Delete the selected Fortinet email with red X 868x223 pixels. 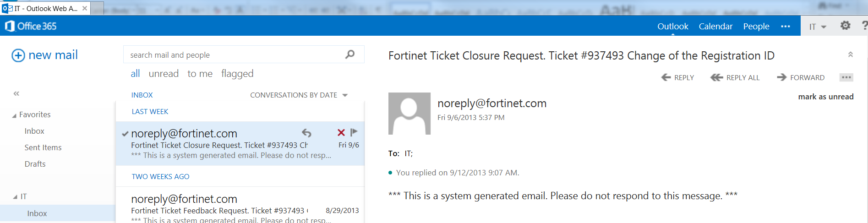tap(341, 132)
